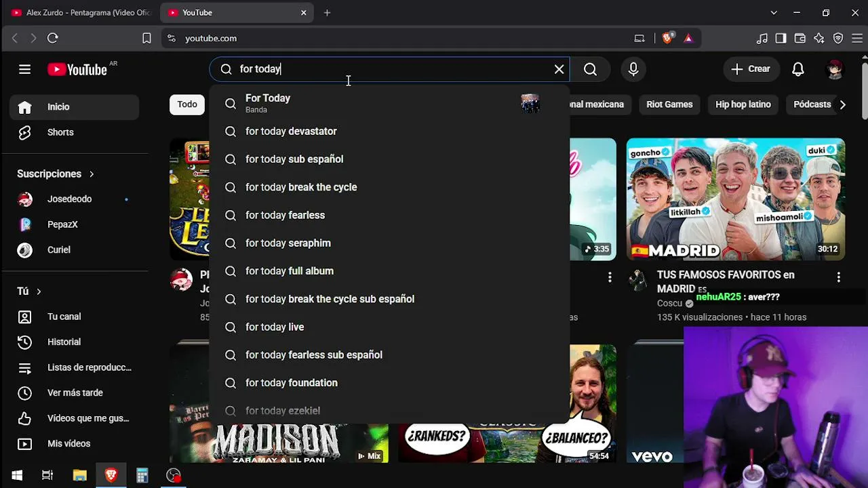
Task: Expand the Tú section
Action: coord(29,291)
